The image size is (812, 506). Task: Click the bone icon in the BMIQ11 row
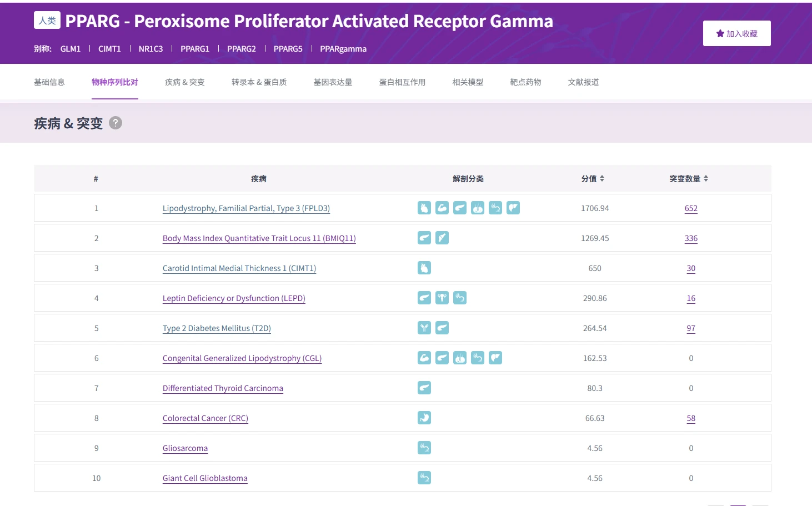[442, 238]
